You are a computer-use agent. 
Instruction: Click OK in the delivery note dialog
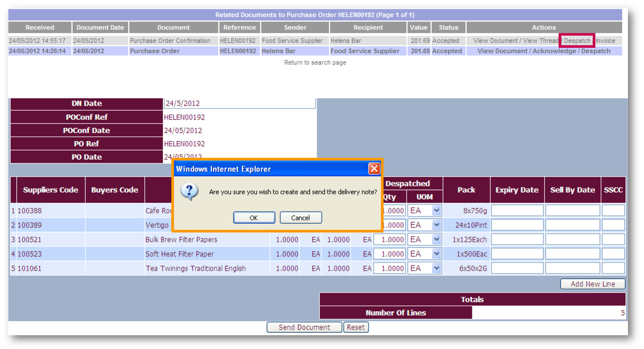(x=254, y=218)
